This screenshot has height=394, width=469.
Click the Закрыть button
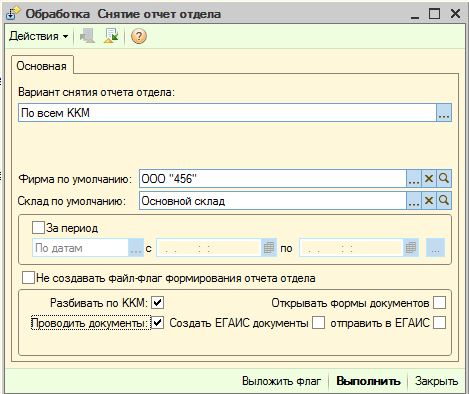436,381
